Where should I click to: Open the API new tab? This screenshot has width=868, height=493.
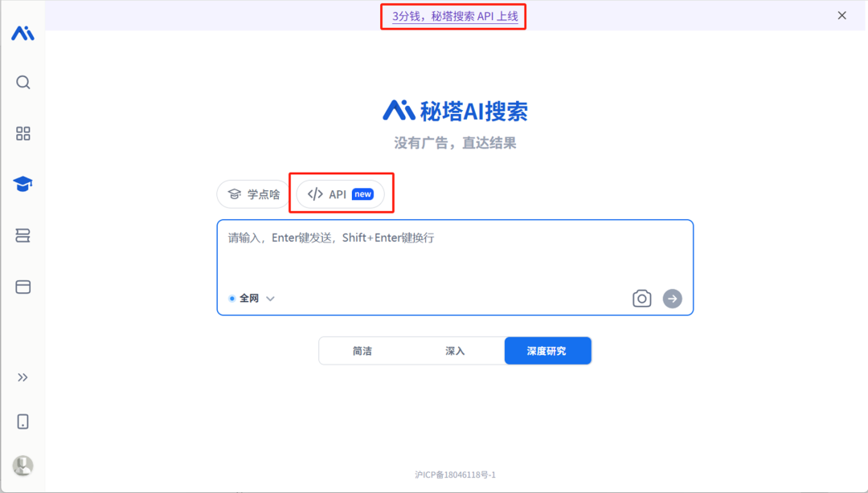coord(341,193)
